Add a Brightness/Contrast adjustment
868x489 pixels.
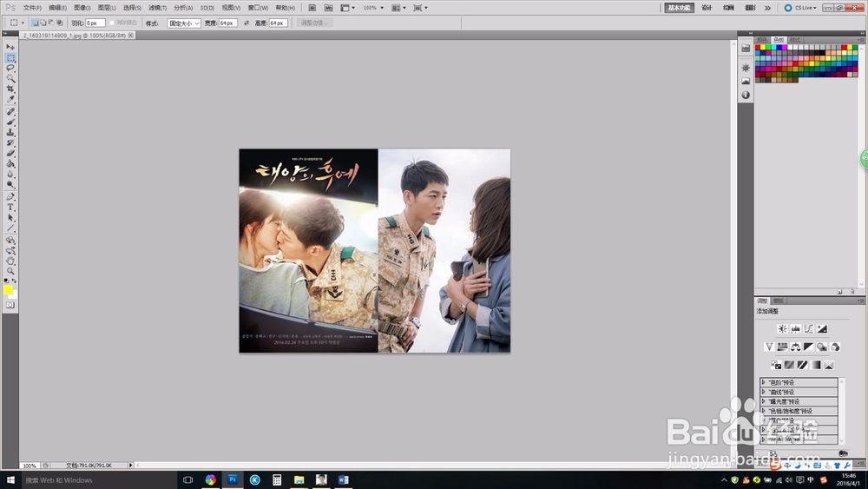pos(782,329)
